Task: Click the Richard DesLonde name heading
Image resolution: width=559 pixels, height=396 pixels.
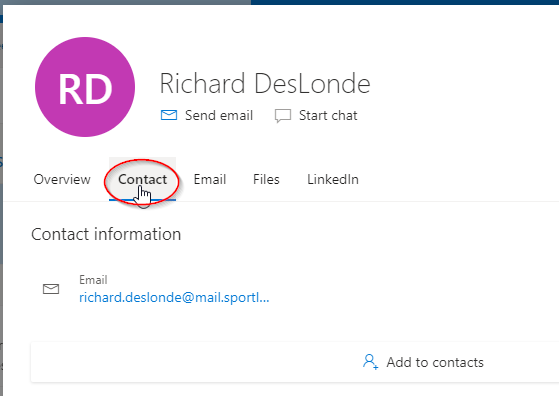Action: [x=265, y=83]
